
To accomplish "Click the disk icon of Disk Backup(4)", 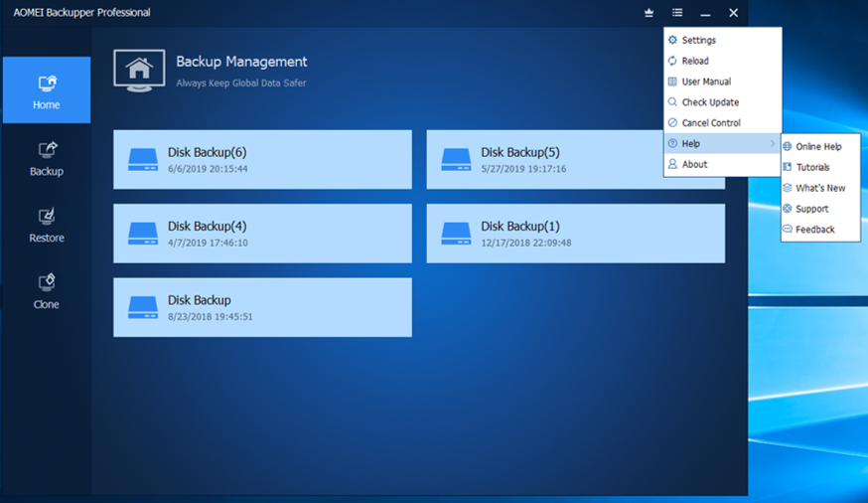I will pyautogui.click(x=143, y=234).
